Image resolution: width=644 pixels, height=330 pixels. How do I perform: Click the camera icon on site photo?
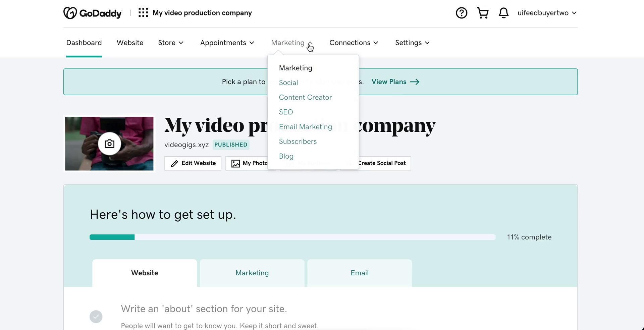point(109,144)
